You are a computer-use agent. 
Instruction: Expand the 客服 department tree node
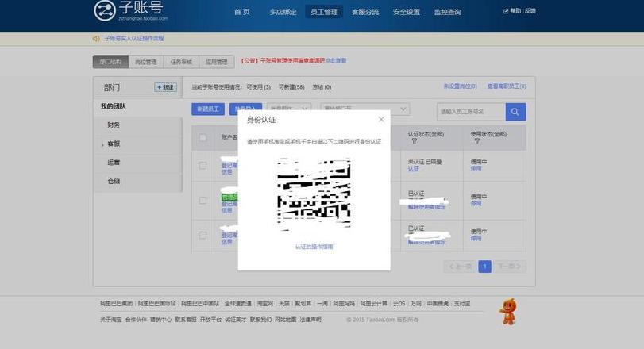point(102,144)
